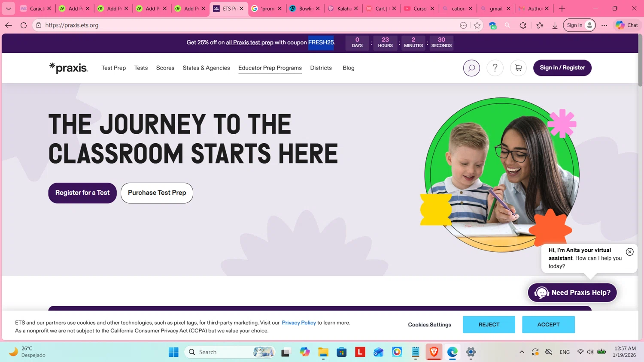Click Sign in / Register button
This screenshot has height=362, width=644.
click(562, 68)
